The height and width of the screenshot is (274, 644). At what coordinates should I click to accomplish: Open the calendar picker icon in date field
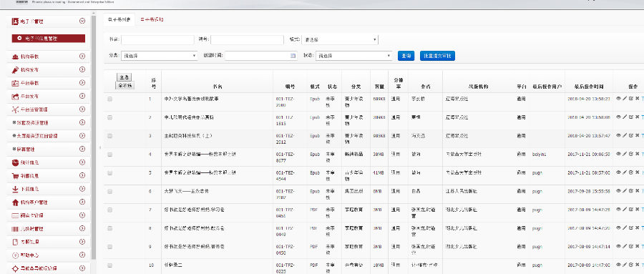click(x=293, y=56)
